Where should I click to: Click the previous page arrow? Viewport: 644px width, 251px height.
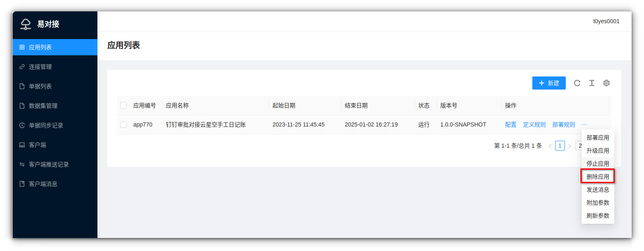coord(550,146)
